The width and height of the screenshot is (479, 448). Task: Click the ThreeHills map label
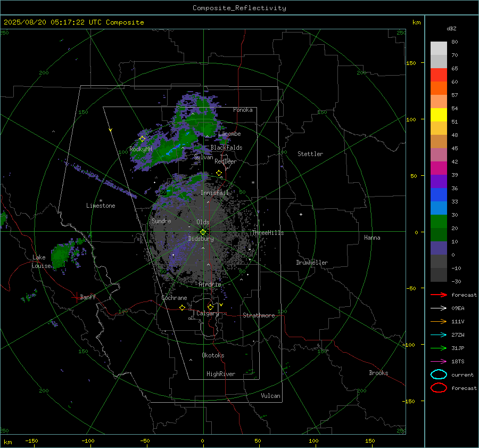[x=268, y=233]
